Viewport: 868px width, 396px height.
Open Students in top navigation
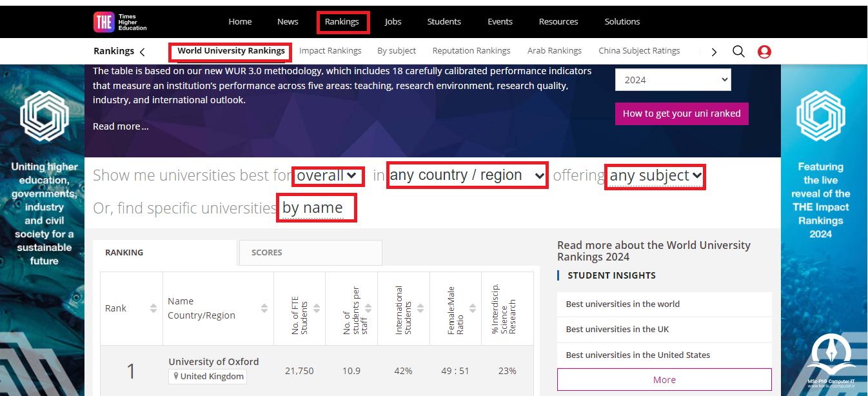(444, 22)
